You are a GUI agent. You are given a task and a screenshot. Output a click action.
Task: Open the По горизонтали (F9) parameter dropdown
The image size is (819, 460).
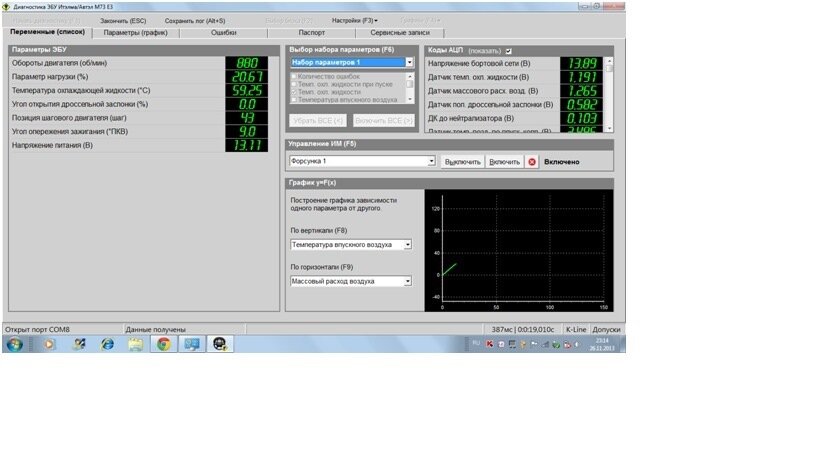pyautogui.click(x=407, y=281)
